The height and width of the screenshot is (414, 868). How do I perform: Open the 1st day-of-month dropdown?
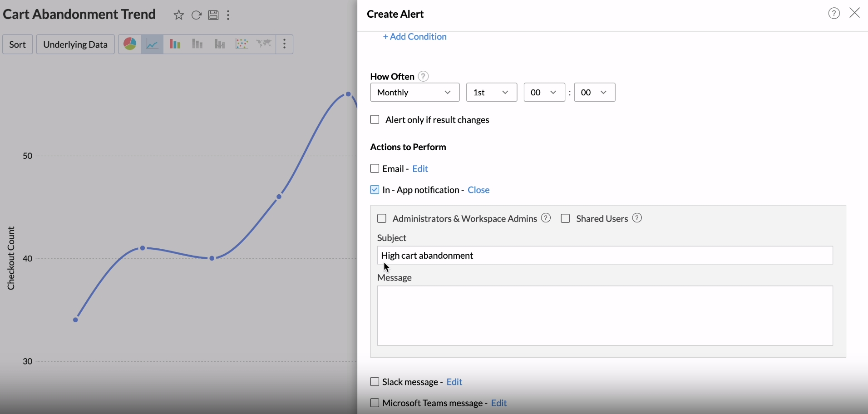click(x=492, y=92)
